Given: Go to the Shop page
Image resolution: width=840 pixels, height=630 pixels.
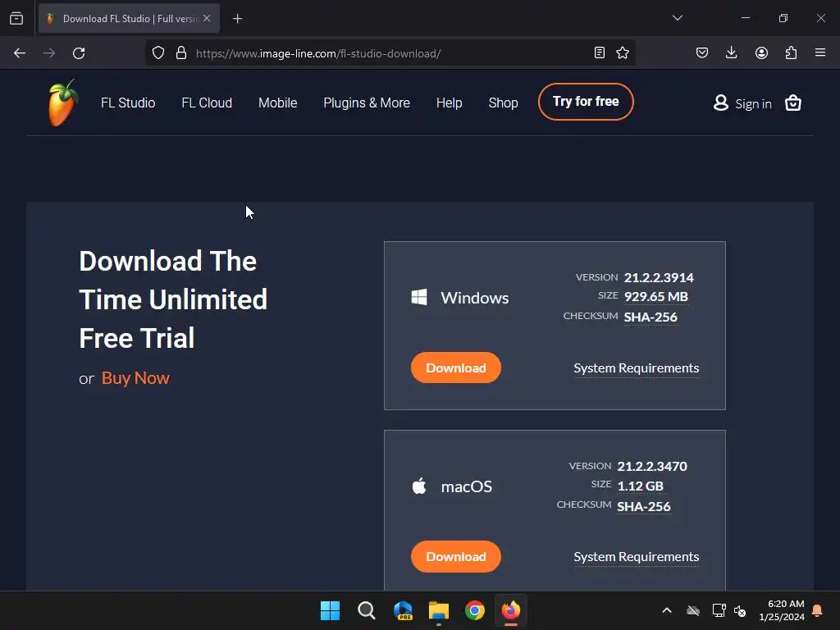Looking at the screenshot, I should (503, 103).
